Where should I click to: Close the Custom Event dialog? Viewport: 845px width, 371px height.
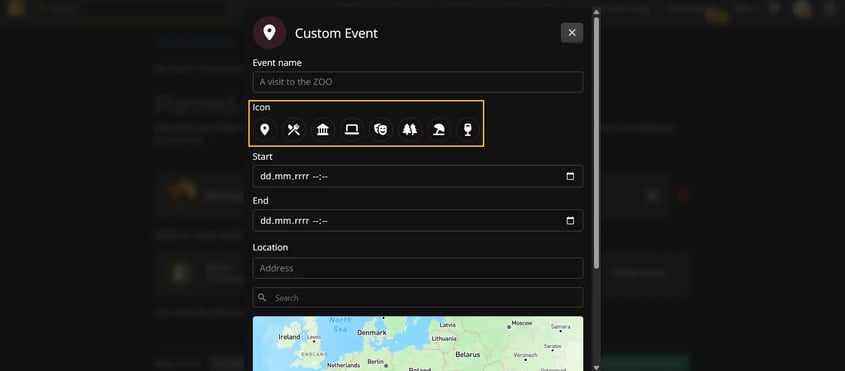point(572,33)
